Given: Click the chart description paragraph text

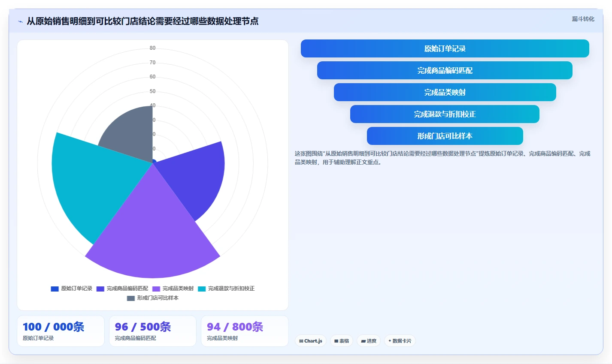Looking at the screenshot, I should (442, 158).
